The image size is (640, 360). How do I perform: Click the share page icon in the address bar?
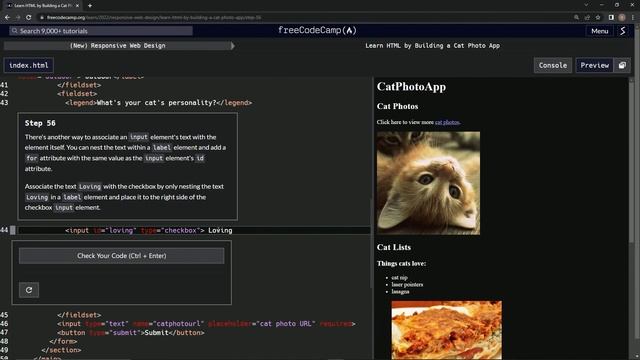coord(587,18)
